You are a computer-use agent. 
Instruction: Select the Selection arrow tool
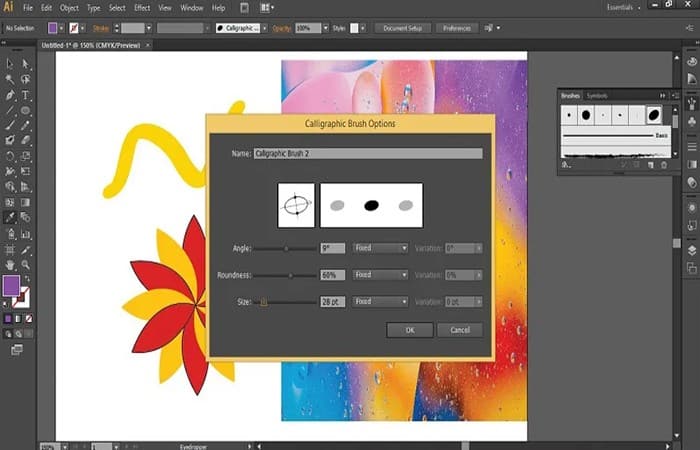pos(9,63)
